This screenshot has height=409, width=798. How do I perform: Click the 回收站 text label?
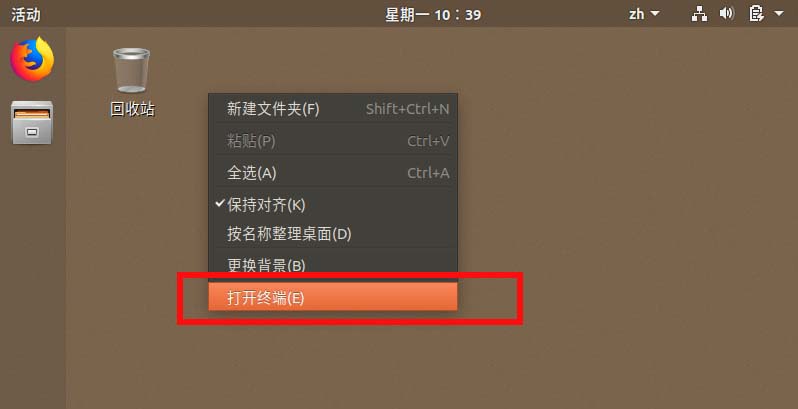[x=132, y=109]
